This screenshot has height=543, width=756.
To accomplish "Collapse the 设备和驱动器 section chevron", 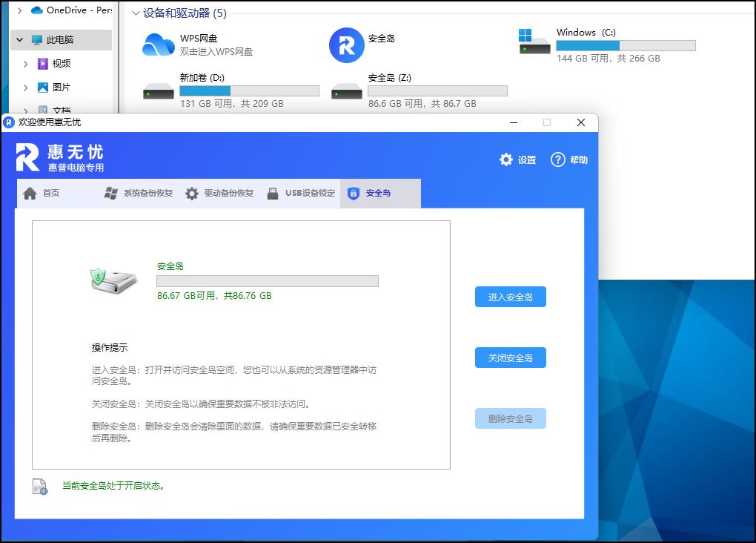I will (x=135, y=13).
